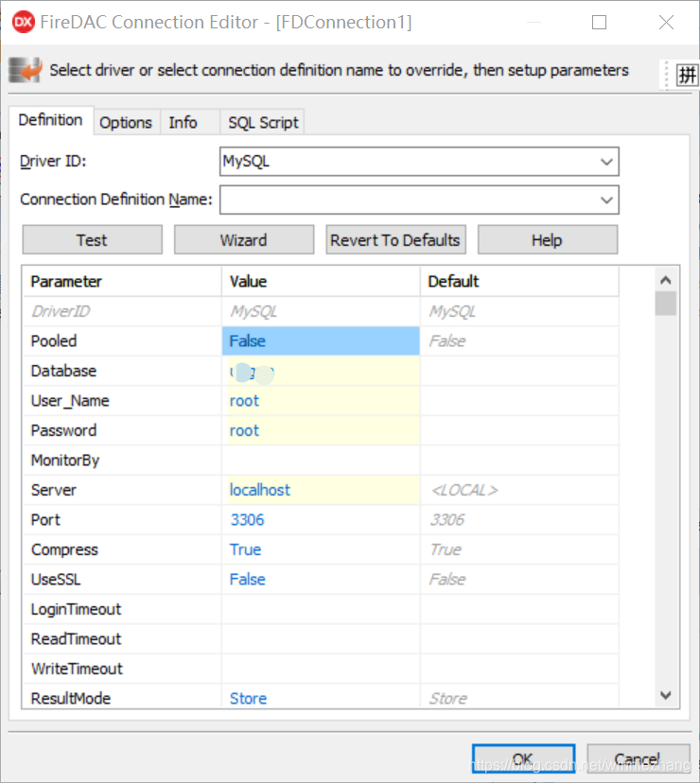Edit the Server value localhost
This screenshot has height=783, width=700.
pos(321,491)
